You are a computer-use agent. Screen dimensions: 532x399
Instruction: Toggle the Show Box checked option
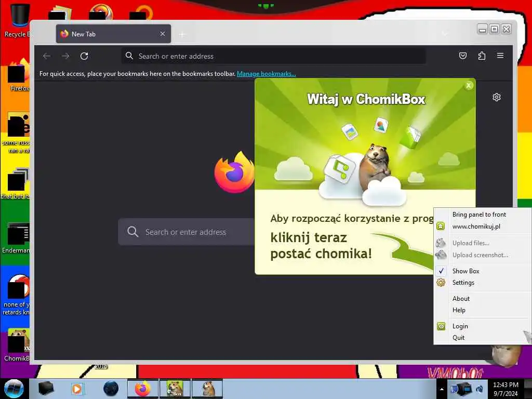(483, 271)
